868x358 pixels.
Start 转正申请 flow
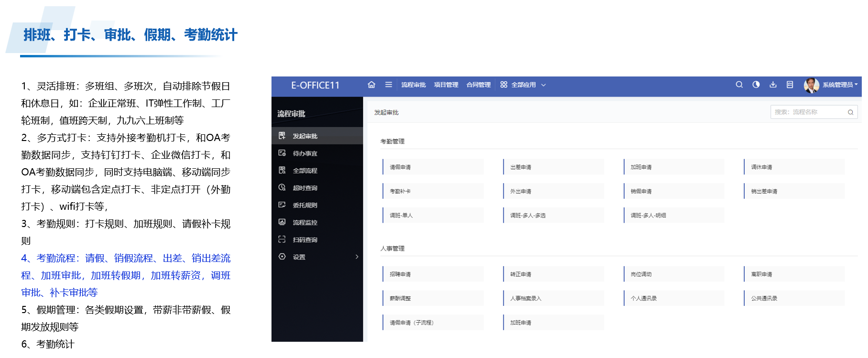(x=553, y=274)
